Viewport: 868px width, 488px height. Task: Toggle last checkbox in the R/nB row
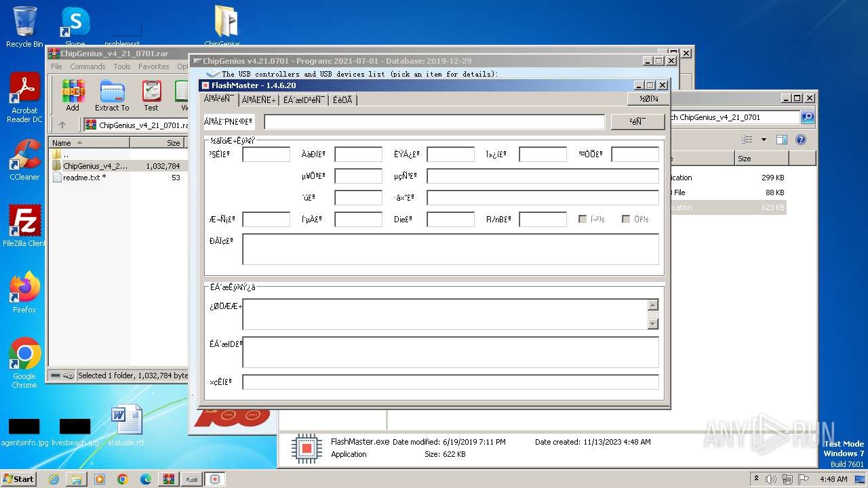pos(626,219)
